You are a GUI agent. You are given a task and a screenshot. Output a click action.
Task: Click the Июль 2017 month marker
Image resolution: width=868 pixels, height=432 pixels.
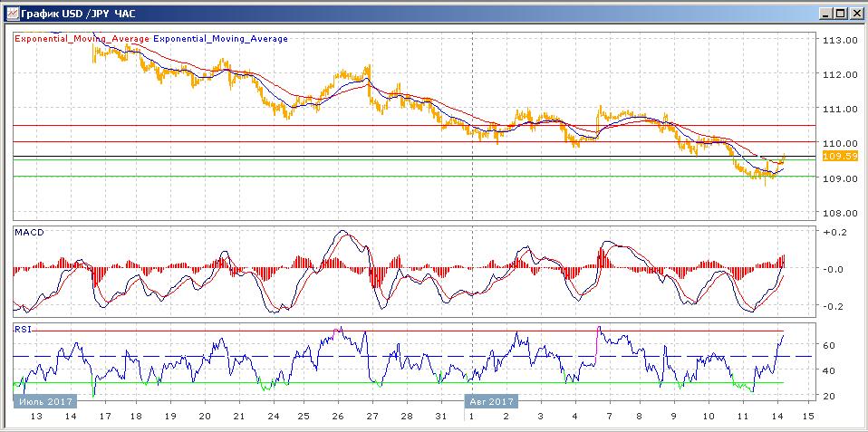(x=43, y=401)
